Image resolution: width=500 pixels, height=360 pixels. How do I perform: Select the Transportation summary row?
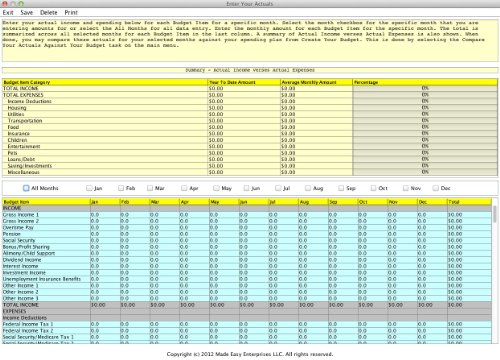click(x=250, y=121)
